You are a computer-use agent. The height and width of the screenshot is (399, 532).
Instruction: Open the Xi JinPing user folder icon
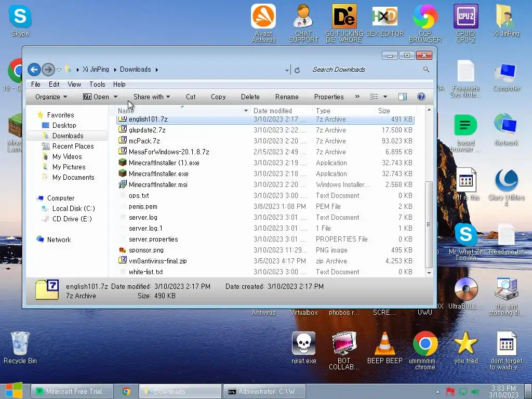[x=506, y=20]
